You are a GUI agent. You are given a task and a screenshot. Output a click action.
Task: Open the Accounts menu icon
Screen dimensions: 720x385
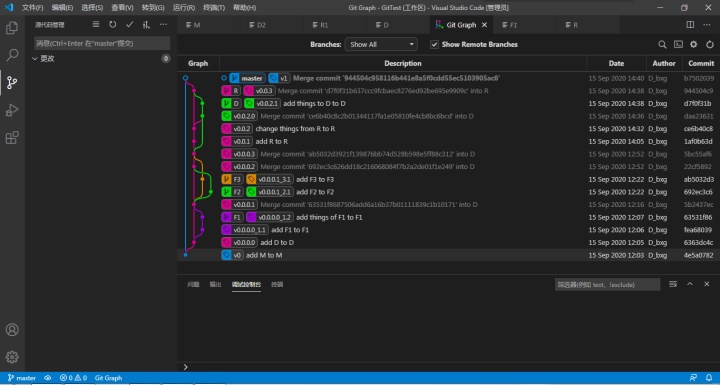pos(12,329)
